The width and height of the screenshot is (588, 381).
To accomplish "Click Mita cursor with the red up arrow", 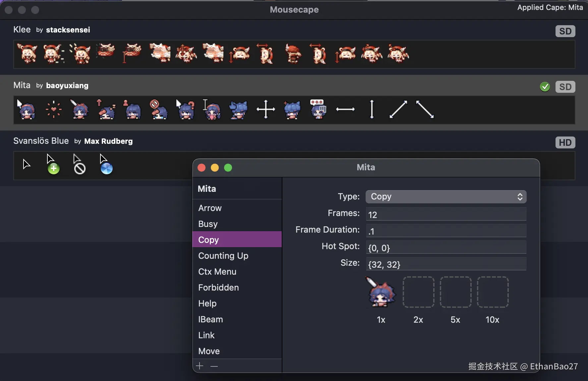I will pos(106,109).
